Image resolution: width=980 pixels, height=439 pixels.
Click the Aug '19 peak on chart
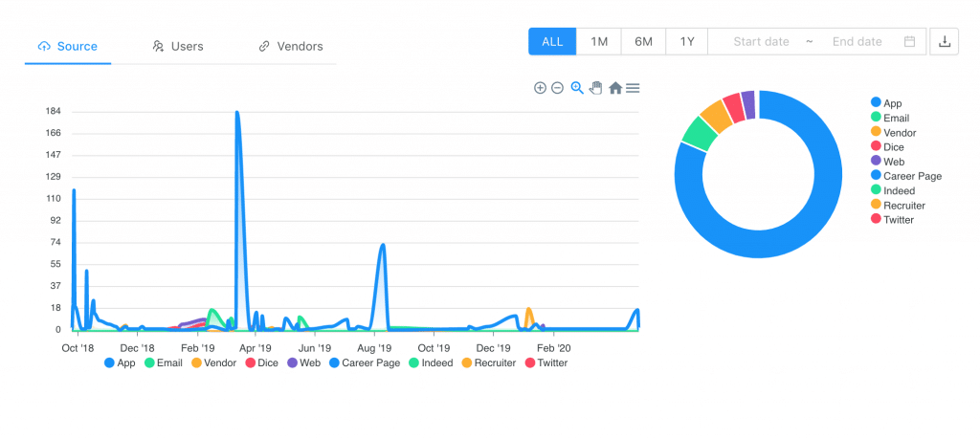pos(383,245)
